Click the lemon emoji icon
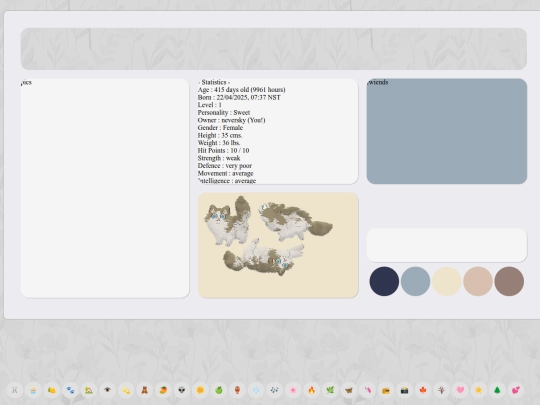 point(52,390)
